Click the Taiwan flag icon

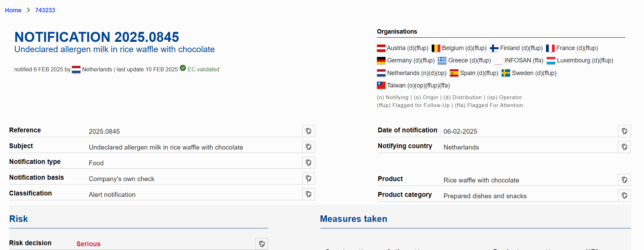[381, 85]
